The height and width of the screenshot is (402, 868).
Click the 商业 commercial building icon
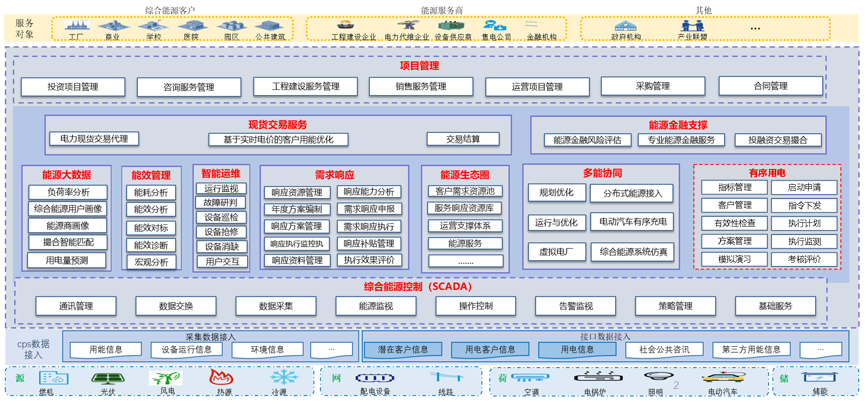[x=113, y=26]
